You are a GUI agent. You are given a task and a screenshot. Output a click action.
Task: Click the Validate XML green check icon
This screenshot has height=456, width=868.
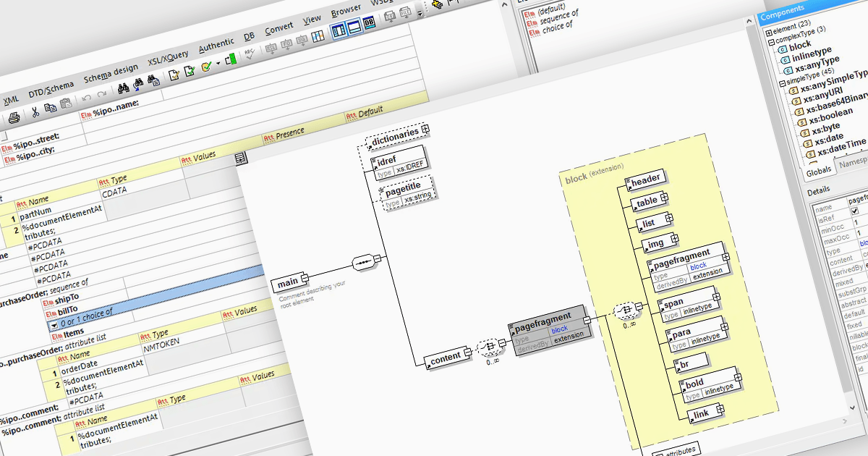click(190, 70)
